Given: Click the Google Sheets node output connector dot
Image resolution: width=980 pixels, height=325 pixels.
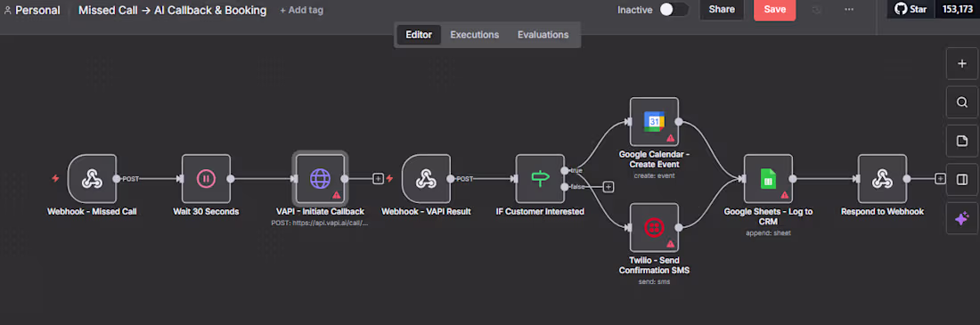Looking at the screenshot, I should [793, 179].
